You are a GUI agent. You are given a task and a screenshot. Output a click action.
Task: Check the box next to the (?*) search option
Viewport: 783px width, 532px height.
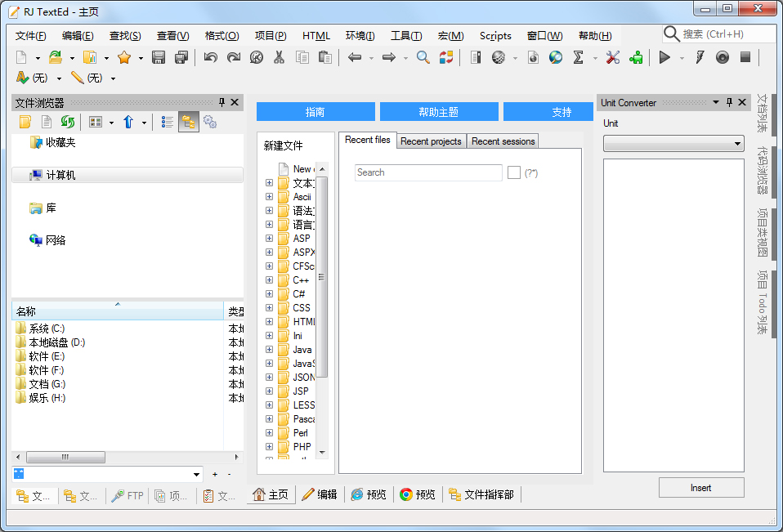click(514, 172)
